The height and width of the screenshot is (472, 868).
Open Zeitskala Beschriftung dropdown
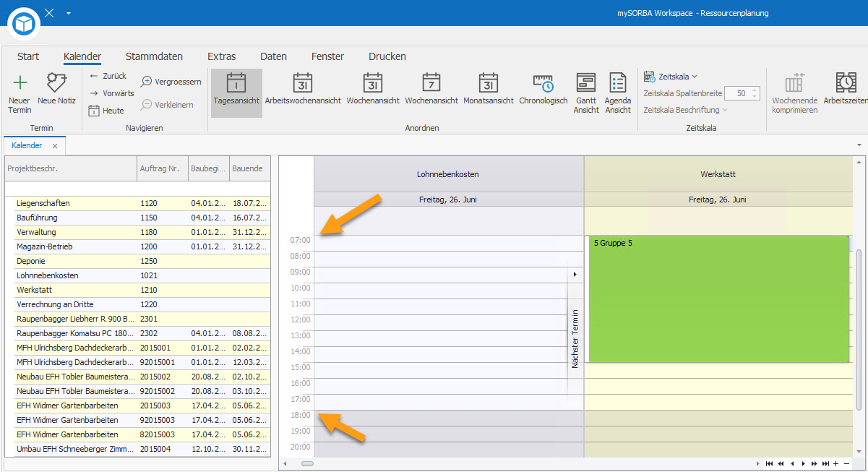[x=685, y=110]
